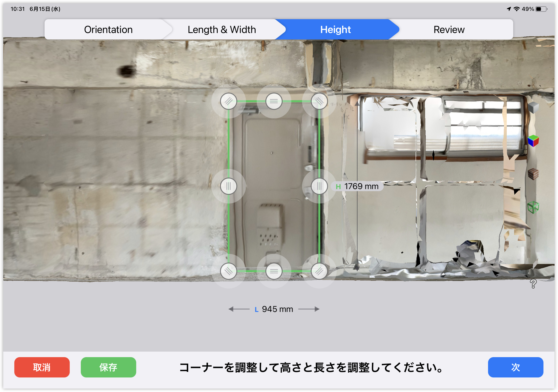The width and height of the screenshot is (558, 392).
Task: Switch to brick textured cube view mode
Action: coord(533,174)
